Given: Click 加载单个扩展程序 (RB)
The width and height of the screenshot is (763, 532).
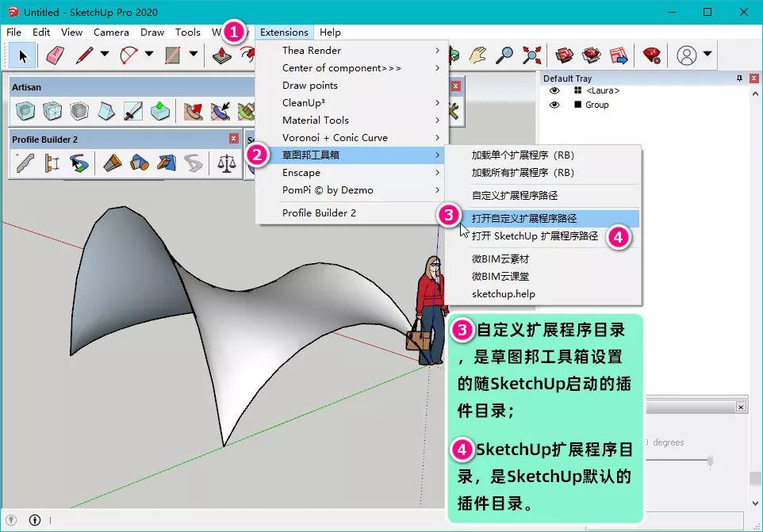Looking at the screenshot, I should pyautogui.click(x=543, y=155).
